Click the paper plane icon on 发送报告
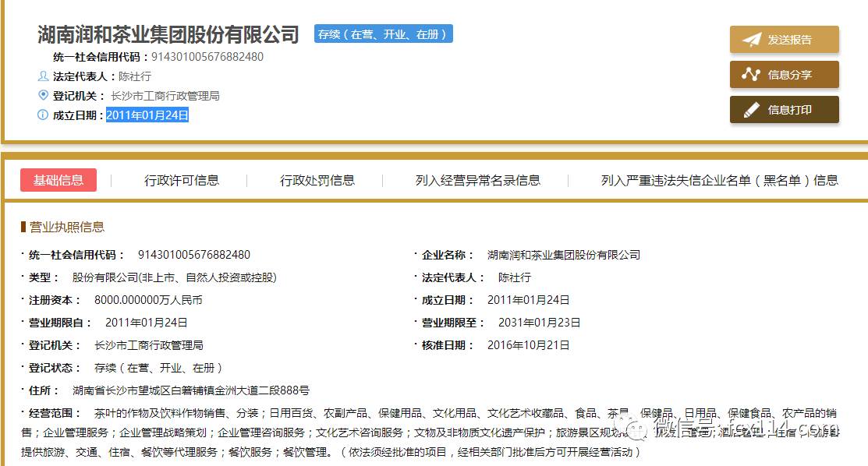This screenshot has width=868, height=466. (x=752, y=40)
